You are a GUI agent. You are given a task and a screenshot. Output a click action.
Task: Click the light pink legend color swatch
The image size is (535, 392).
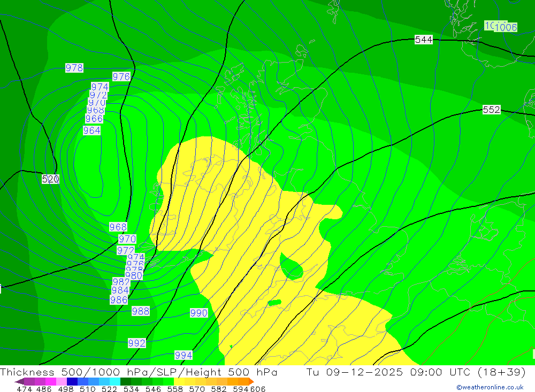click(x=62, y=381)
